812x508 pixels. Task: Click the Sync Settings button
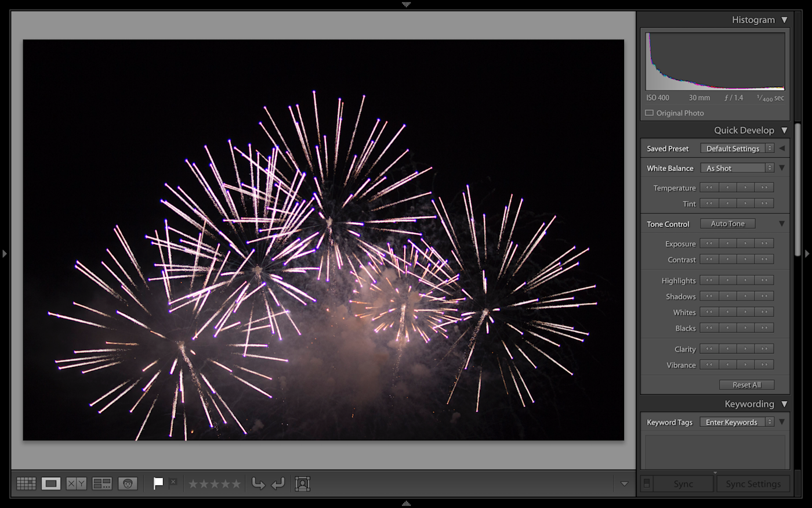(x=753, y=484)
